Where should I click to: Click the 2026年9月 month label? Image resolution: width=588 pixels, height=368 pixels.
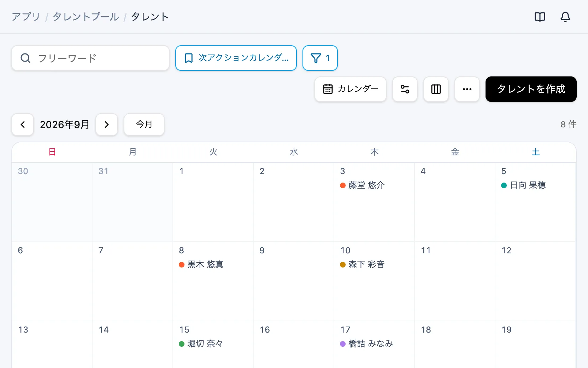[65, 125]
